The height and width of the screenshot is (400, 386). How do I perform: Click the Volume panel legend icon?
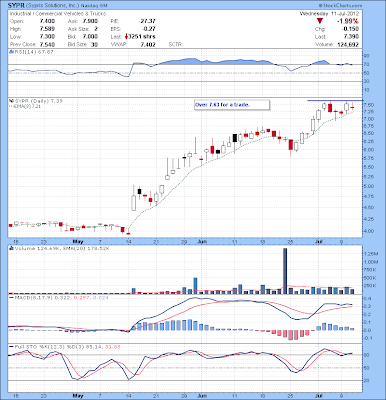(11, 248)
